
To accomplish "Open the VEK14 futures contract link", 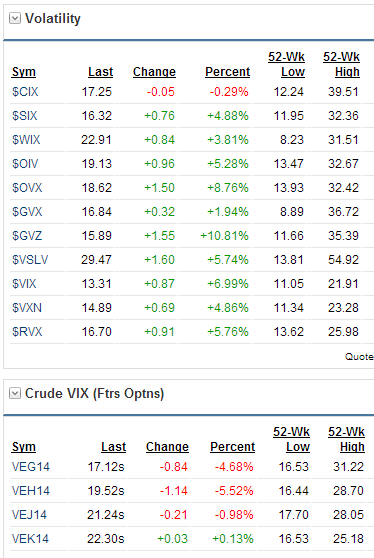I will [x=30, y=538].
